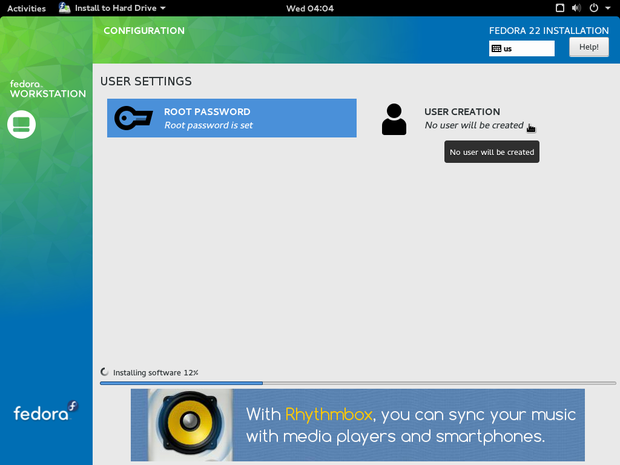
Task: Click the user silhouette icon
Action: coord(394,119)
